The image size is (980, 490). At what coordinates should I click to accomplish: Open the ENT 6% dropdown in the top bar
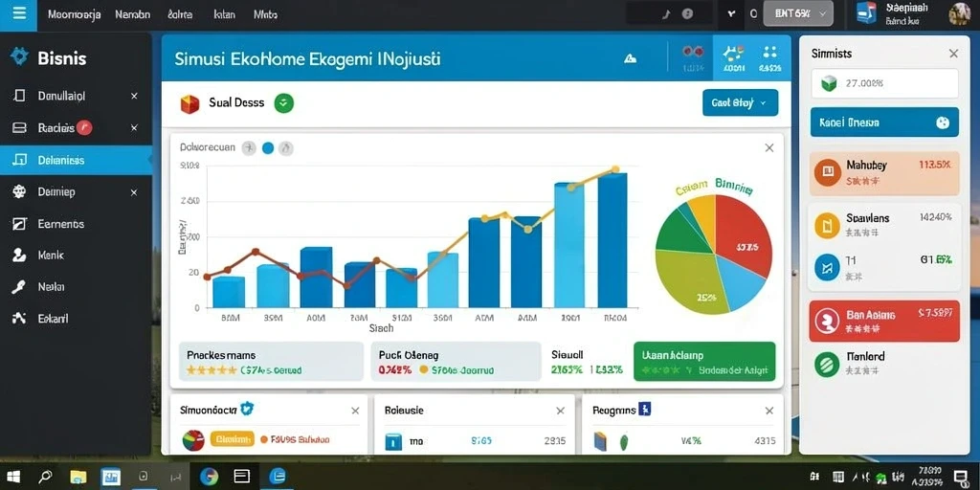pos(798,13)
